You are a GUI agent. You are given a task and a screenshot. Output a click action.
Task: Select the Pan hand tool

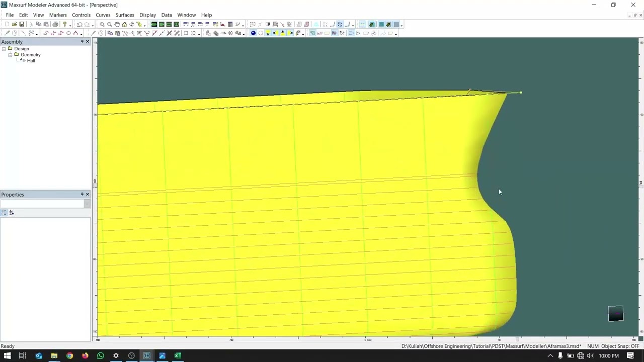[x=117, y=24]
